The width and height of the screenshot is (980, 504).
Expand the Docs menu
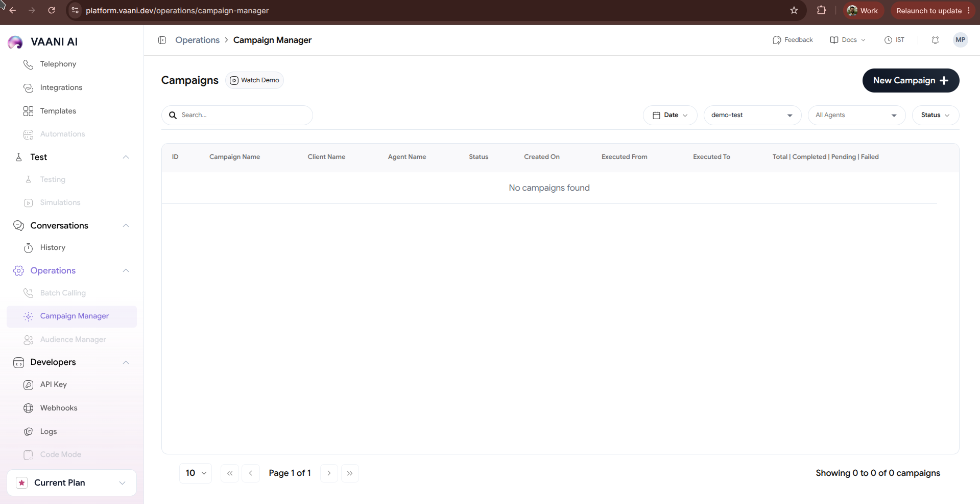point(848,40)
